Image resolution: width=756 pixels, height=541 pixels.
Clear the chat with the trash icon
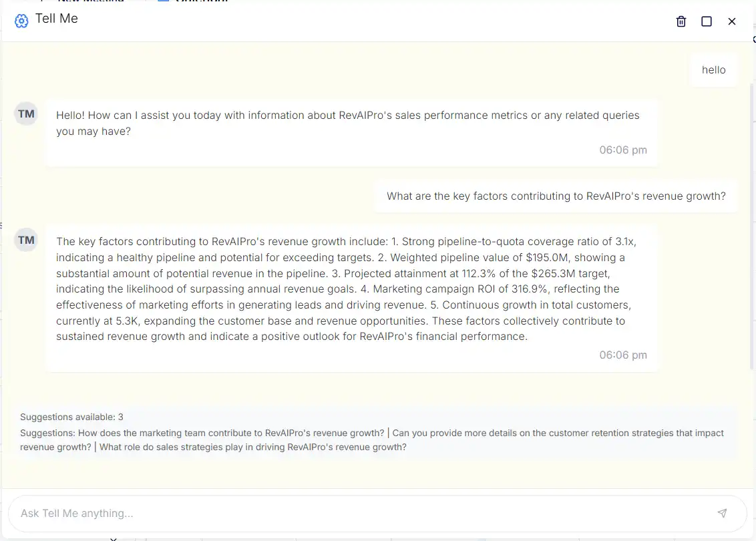(681, 21)
